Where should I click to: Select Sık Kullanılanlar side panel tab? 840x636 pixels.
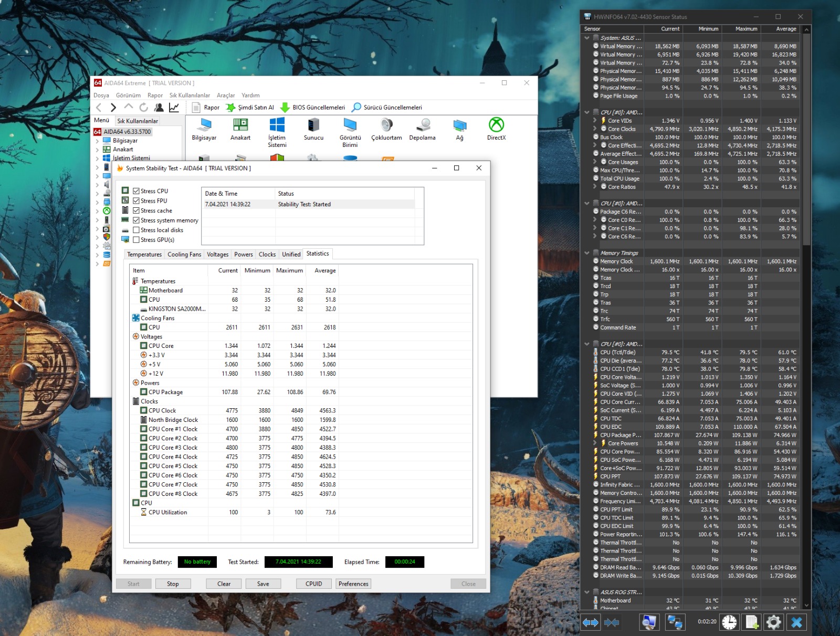(138, 121)
